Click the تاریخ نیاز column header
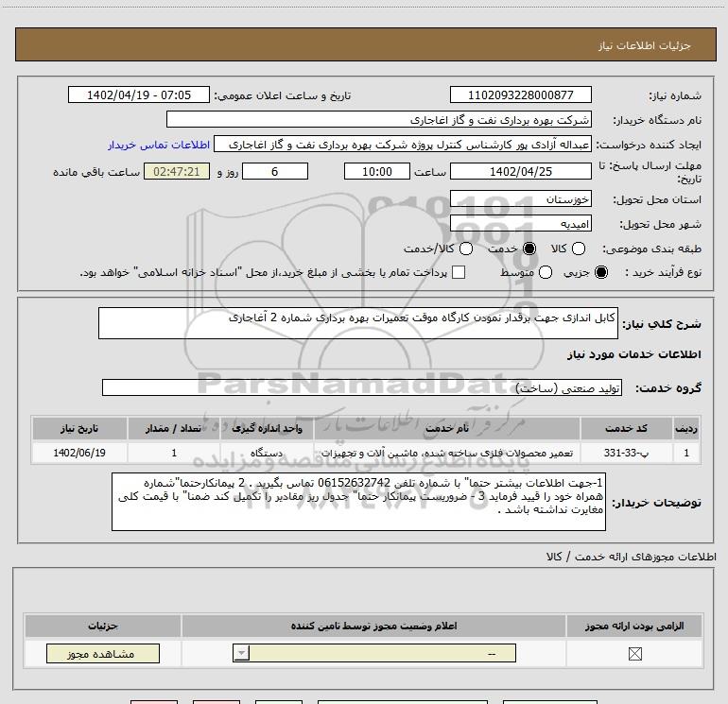 [x=79, y=428]
